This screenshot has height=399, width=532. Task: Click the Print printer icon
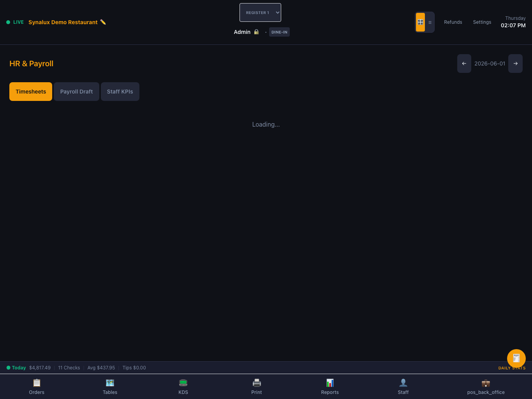pyautogui.click(x=257, y=383)
